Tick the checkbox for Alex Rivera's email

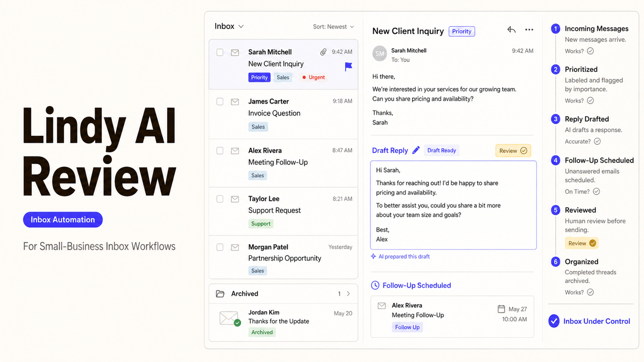220,150
